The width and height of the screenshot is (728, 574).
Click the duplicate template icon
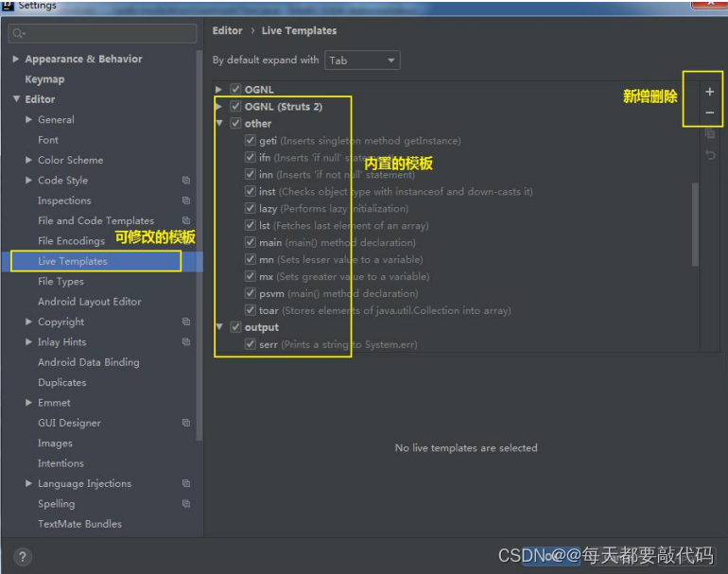click(709, 134)
